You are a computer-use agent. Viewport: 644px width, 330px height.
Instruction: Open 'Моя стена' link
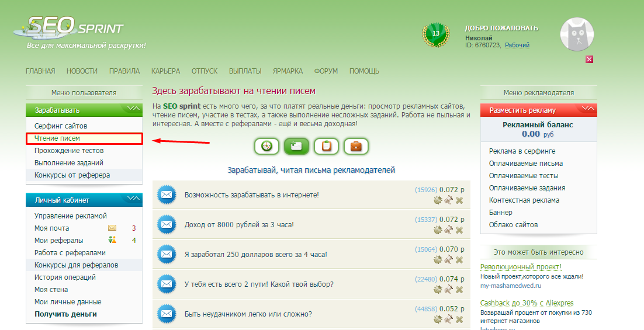51,290
